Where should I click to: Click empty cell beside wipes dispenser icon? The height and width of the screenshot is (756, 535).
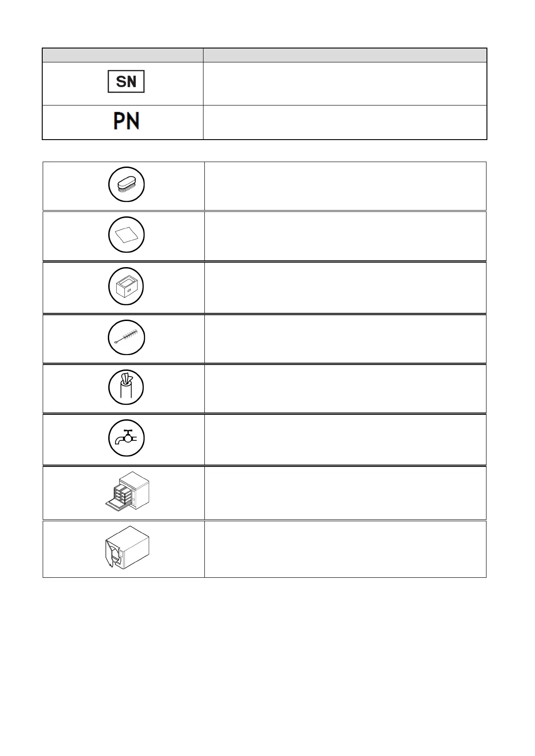click(345, 388)
